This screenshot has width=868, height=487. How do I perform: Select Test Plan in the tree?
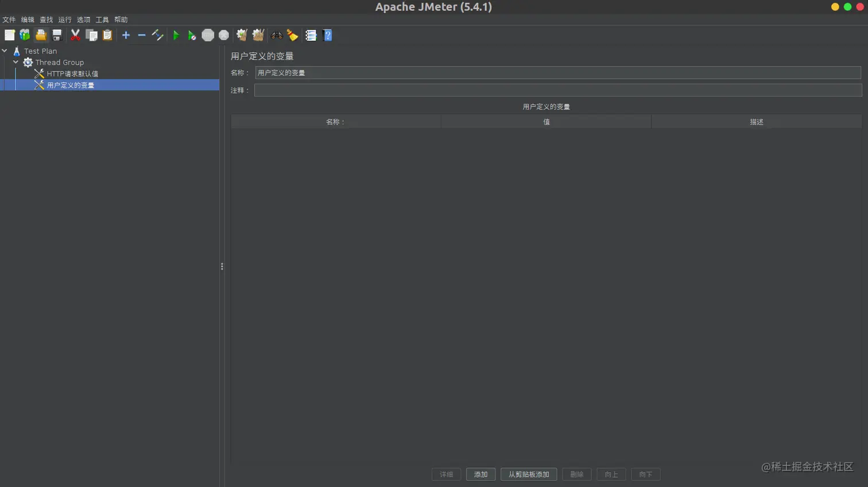tap(40, 51)
